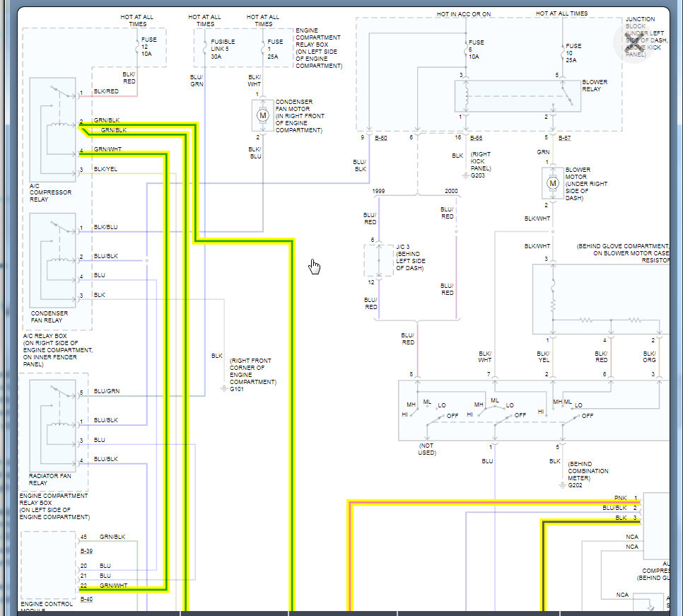The height and width of the screenshot is (616, 683).
Task: Click the PNK wire label at pin 1
Action: [x=620, y=497]
